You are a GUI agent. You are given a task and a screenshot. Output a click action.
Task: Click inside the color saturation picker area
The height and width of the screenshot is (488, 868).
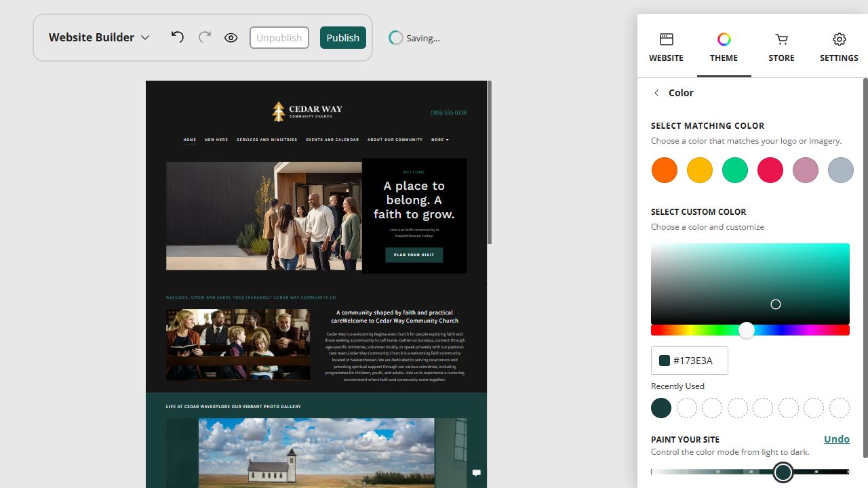point(750,283)
